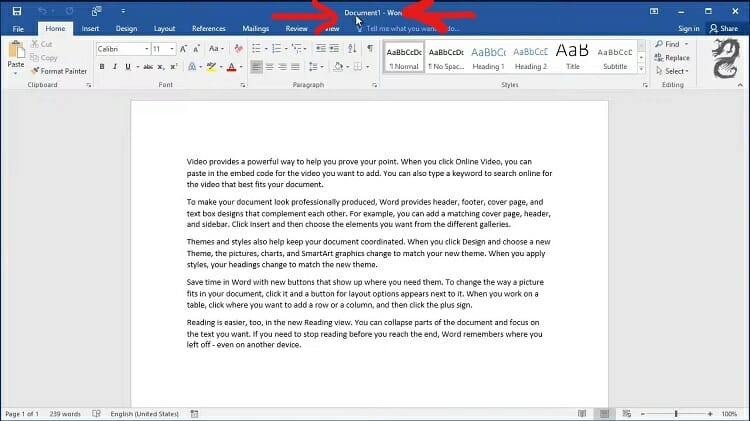Open Font dialog launcher
Image resolution: width=750 pixels, height=421 pixels.
243,85
